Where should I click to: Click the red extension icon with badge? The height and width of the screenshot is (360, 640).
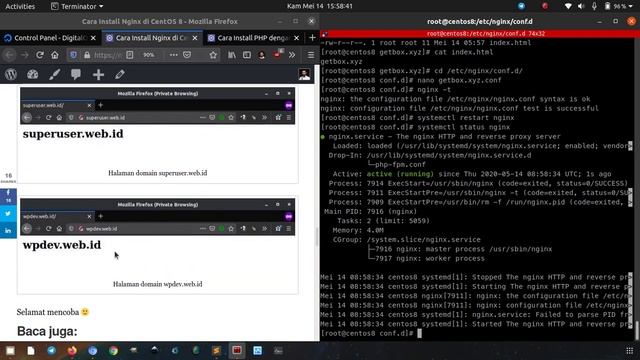click(278, 54)
